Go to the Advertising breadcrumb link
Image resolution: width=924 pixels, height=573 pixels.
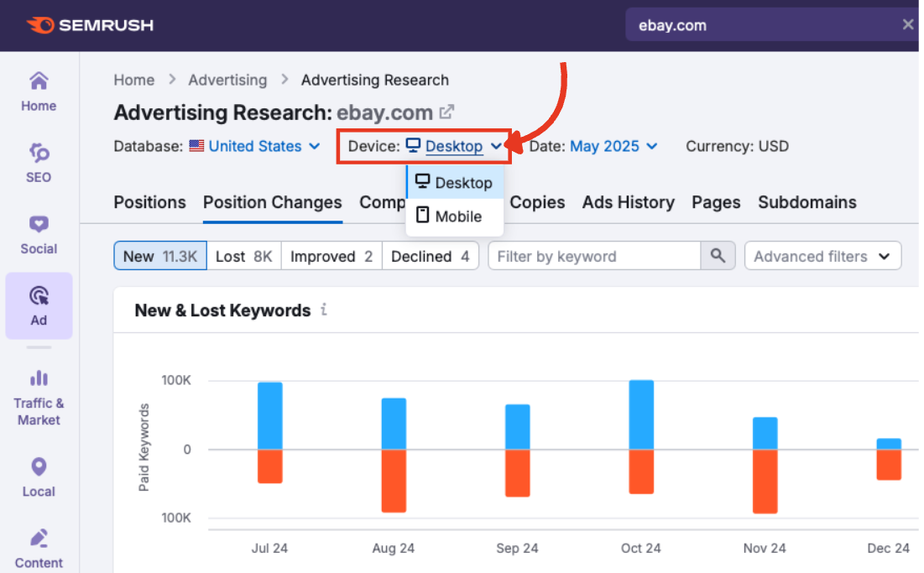pyautogui.click(x=227, y=80)
